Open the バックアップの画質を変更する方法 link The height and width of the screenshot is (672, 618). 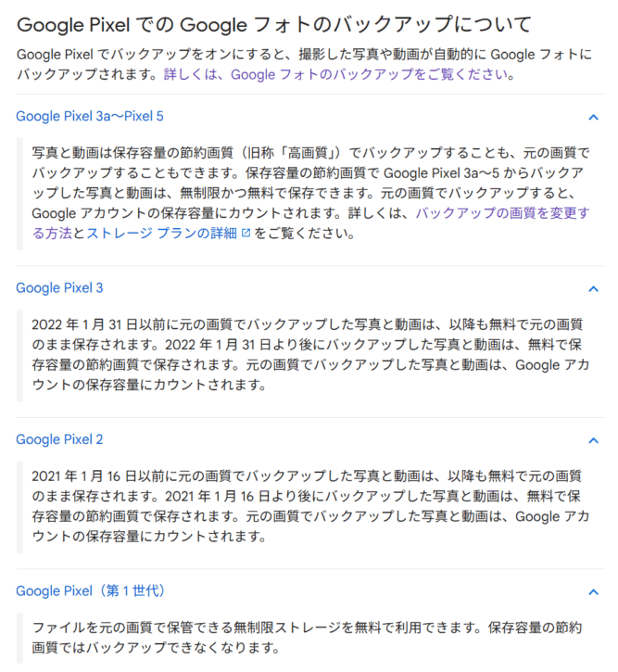501,214
